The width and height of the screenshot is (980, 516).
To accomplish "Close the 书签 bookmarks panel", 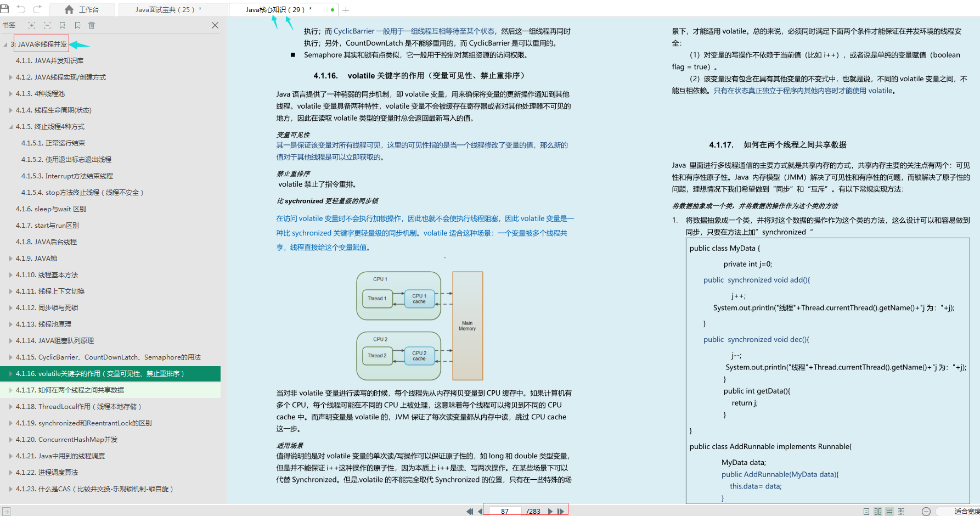I will tap(215, 25).
